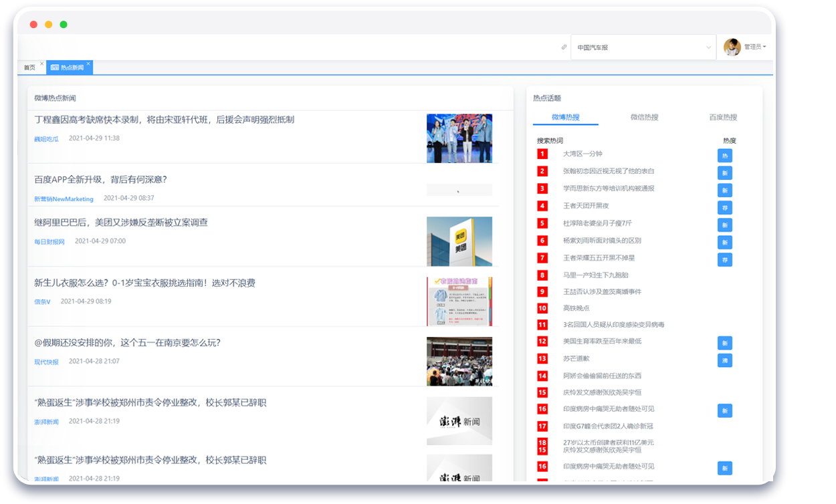Click the rank 13 red badge

coord(542,358)
